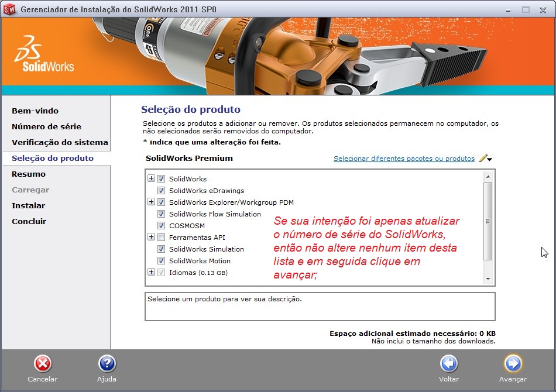This screenshot has height=392, width=556.
Task: Uncheck SolidWorks eDrawings checkbox
Action: coord(161,190)
